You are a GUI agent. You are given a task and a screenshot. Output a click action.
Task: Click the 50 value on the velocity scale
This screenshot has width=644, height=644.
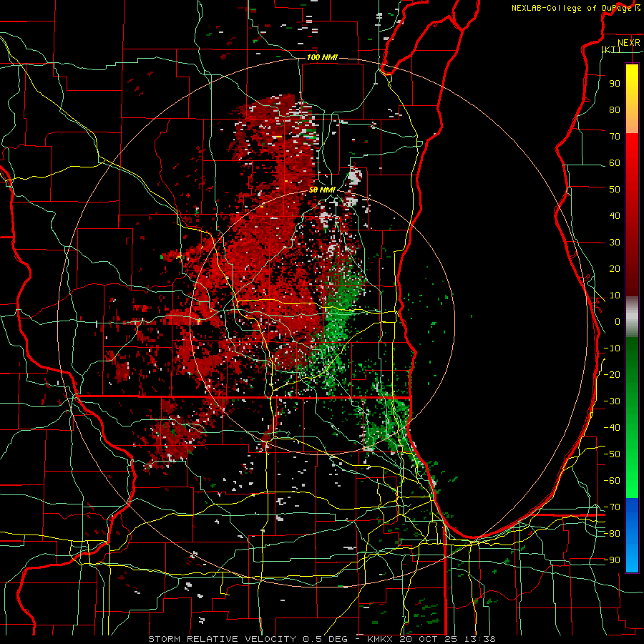point(615,190)
